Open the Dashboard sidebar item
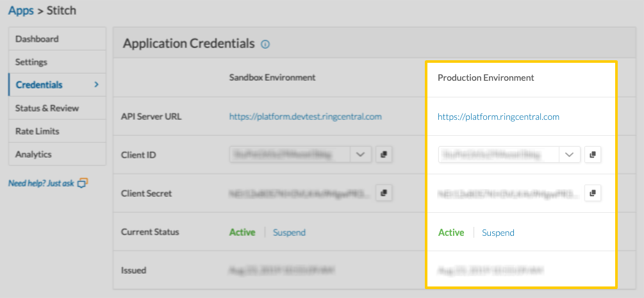 (37, 39)
